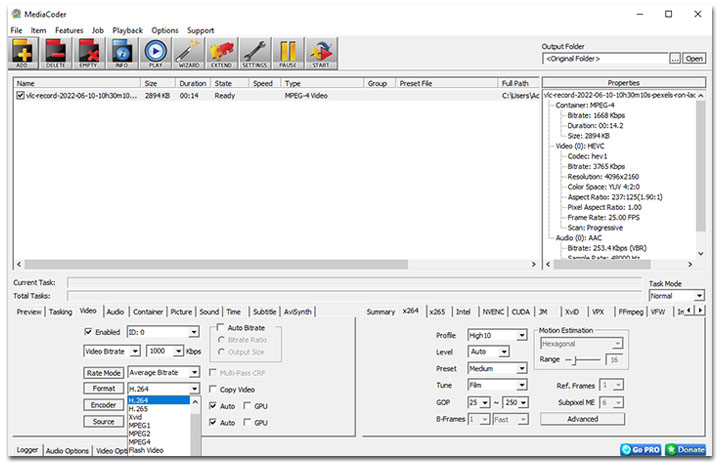
Task: Check the Auto Bitrate checkbox
Action: point(222,328)
